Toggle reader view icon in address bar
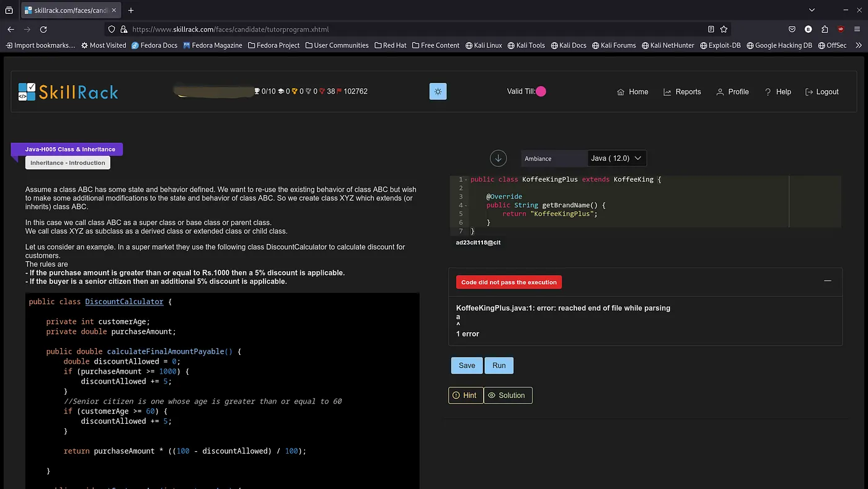The height and width of the screenshot is (489, 868). coord(711,29)
